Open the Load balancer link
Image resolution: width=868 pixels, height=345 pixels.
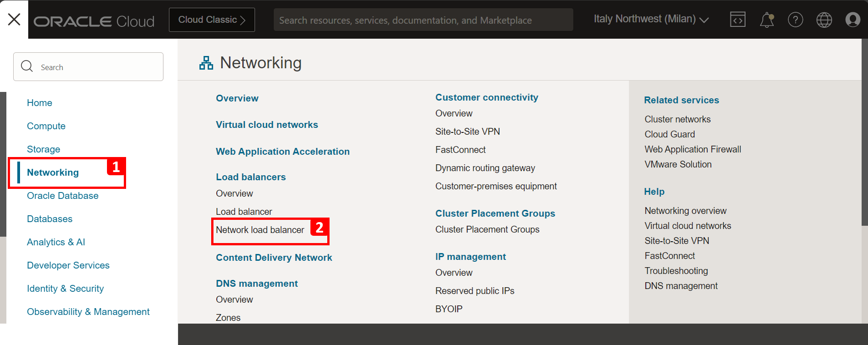click(244, 212)
